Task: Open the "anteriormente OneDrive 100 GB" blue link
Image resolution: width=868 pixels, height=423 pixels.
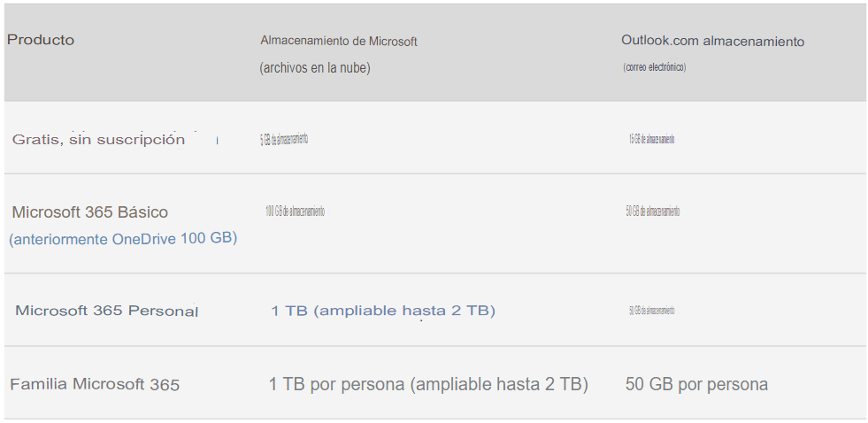Action: 123,239
